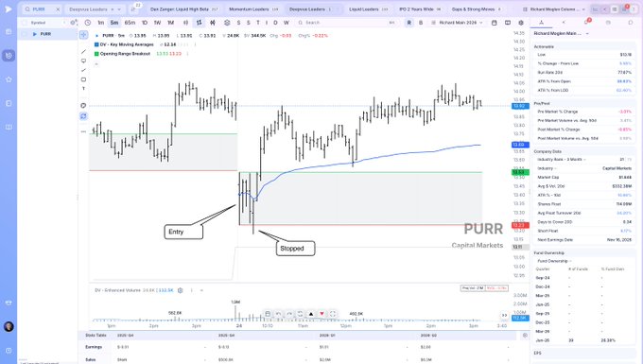Click the bar style icon
Screen dimensions: 643x364
pos(185,23)
